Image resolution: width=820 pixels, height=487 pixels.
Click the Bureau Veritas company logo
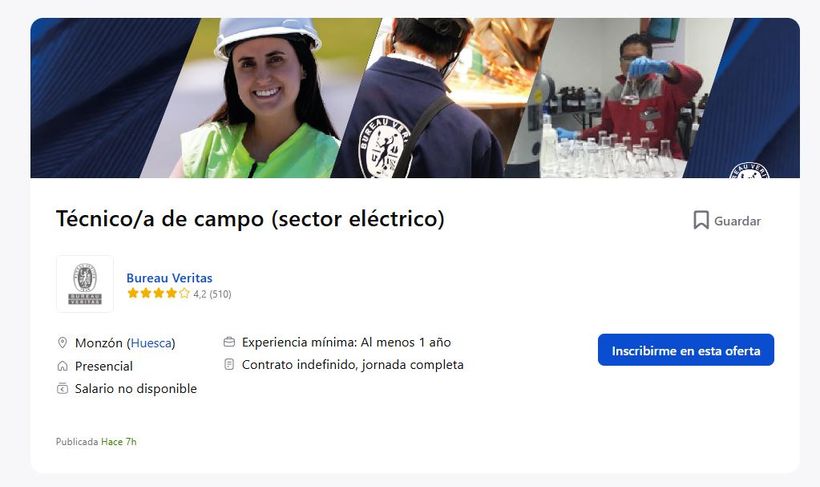(x=85, y=284)
